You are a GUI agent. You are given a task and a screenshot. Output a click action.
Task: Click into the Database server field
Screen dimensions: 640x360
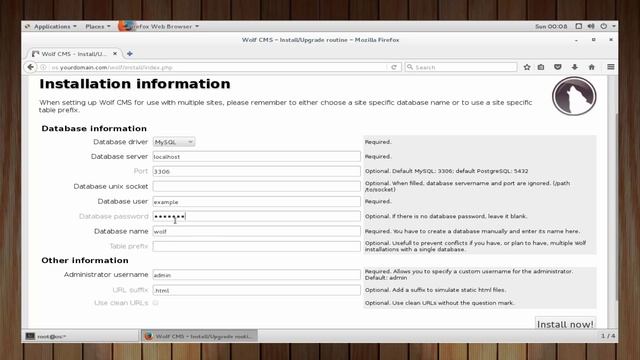[x=256, y=157]
